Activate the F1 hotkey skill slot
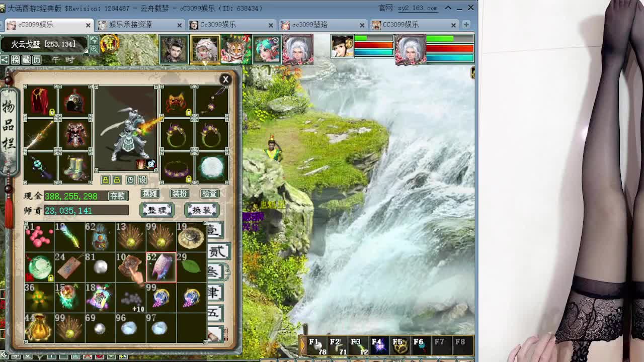This screenshot has width=644, height=362. click(317, 346)
